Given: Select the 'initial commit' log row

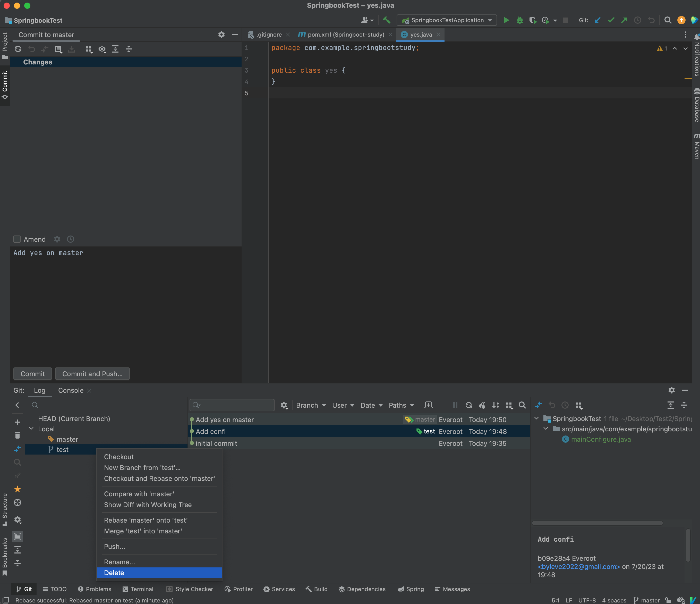Looking at the screenshot, I should pyautogui.click(x=359, y=443).
